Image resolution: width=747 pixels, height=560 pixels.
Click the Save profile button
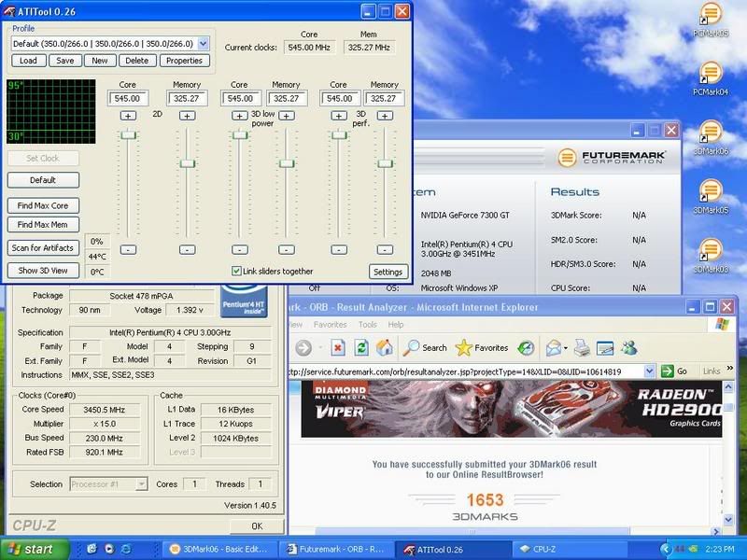click(64, 61)
